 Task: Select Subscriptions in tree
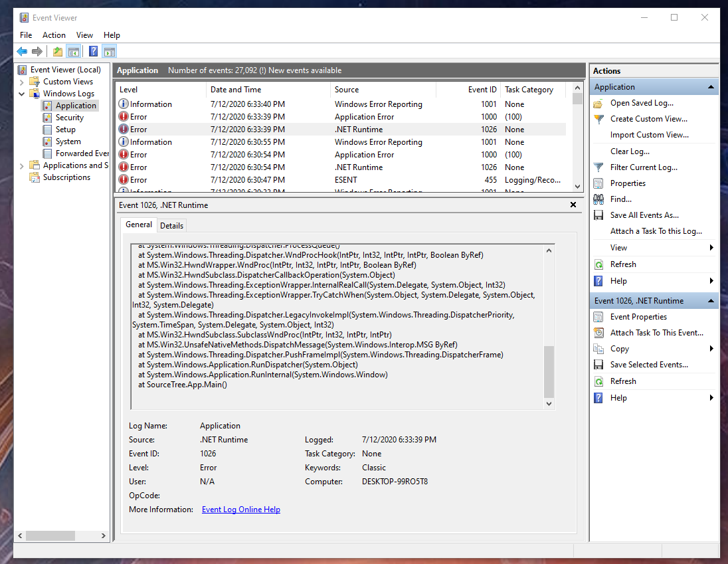coord(66,177)
